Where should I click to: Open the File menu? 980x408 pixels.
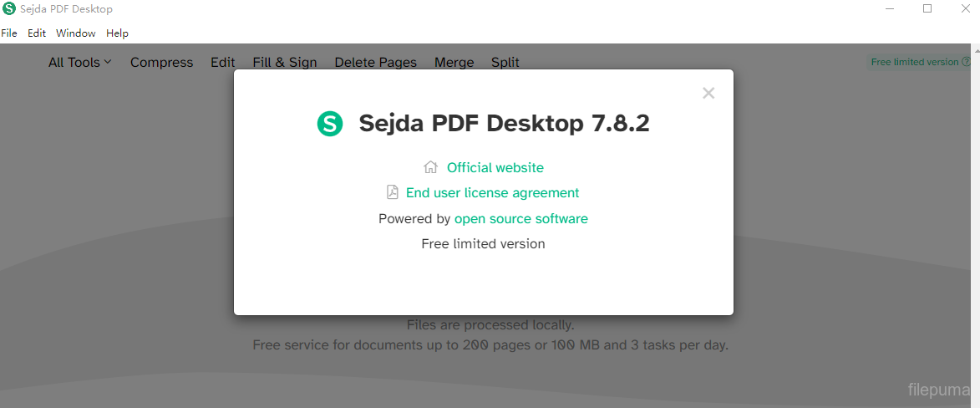pos(9,33)
